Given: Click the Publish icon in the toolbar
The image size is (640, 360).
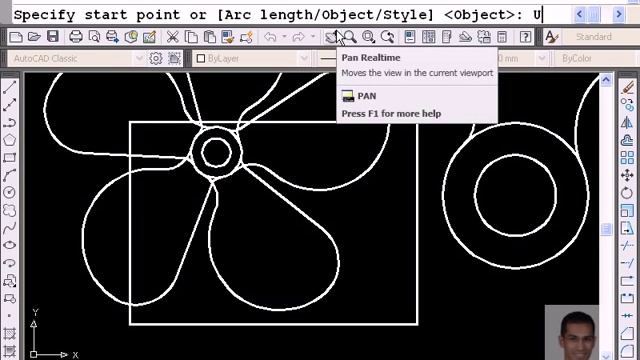Looking at the screenshot, I should coord(112,37).
